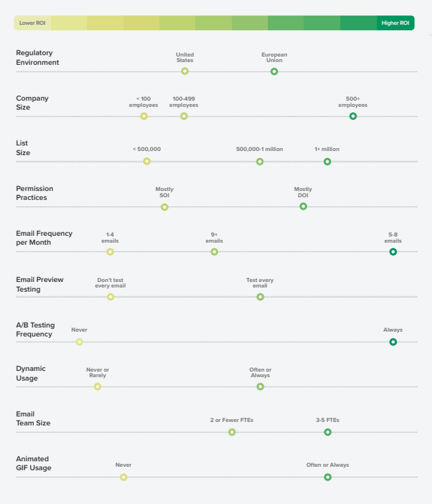
Task: Click the 9+ emails frequency marker
Action: tap(214, 252)
